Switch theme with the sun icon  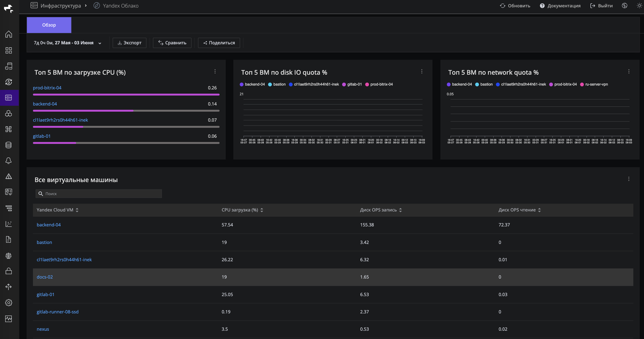click(x=639, y=6)
